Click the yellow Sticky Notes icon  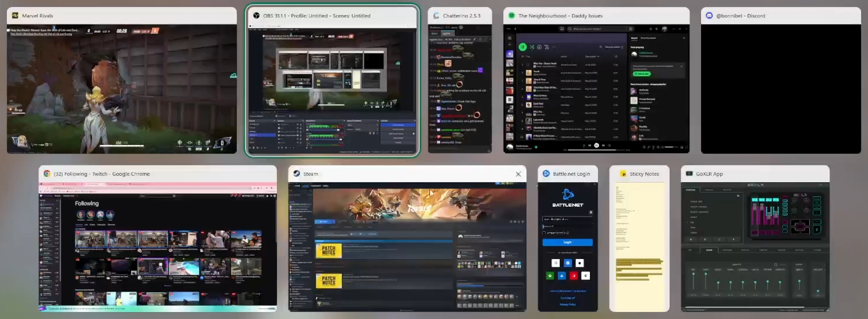[623, 173]
